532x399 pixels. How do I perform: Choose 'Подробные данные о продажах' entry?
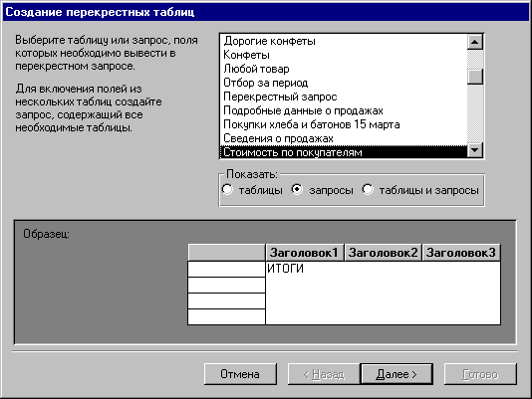[344, 110]
